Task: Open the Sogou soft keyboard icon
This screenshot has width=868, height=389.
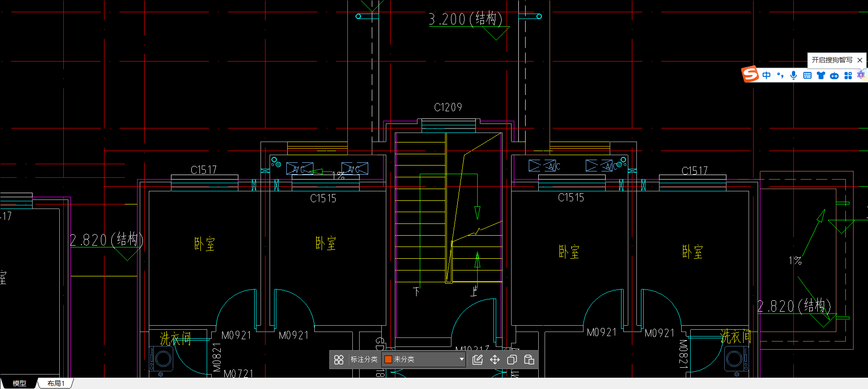Action: point(807,75)
